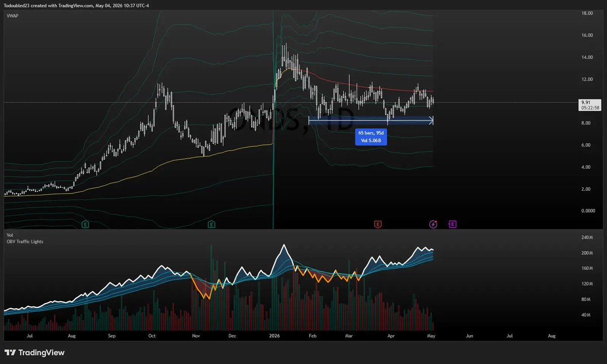Click the 160 M volume axis label

pyautogui.click(x=587, y=268)
